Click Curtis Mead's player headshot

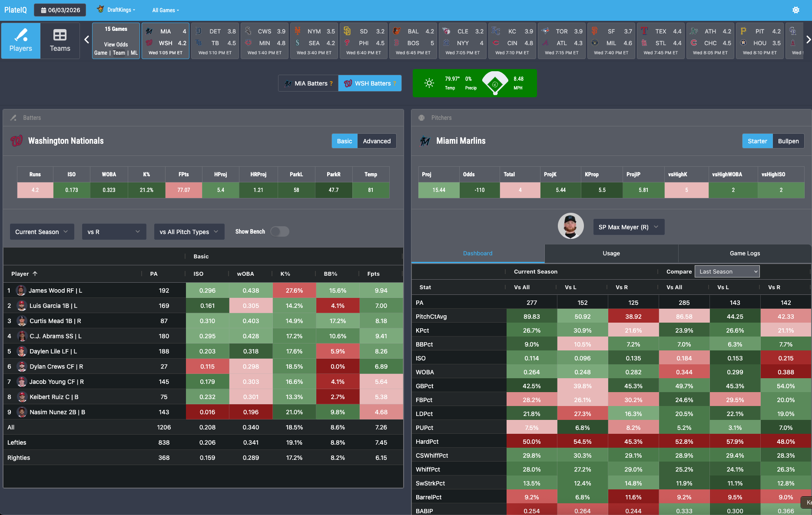(x=22, y=321)
